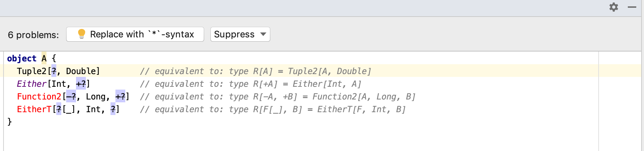Screen dimensions: 644x151
Task: Click the last ? in EitherT line
Action: click(113, 109)
